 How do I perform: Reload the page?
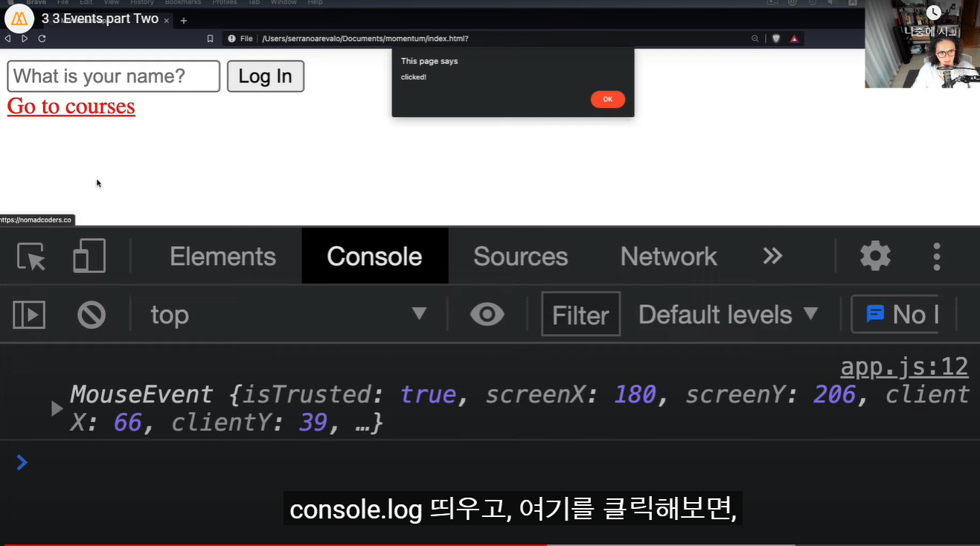(42, 39)
